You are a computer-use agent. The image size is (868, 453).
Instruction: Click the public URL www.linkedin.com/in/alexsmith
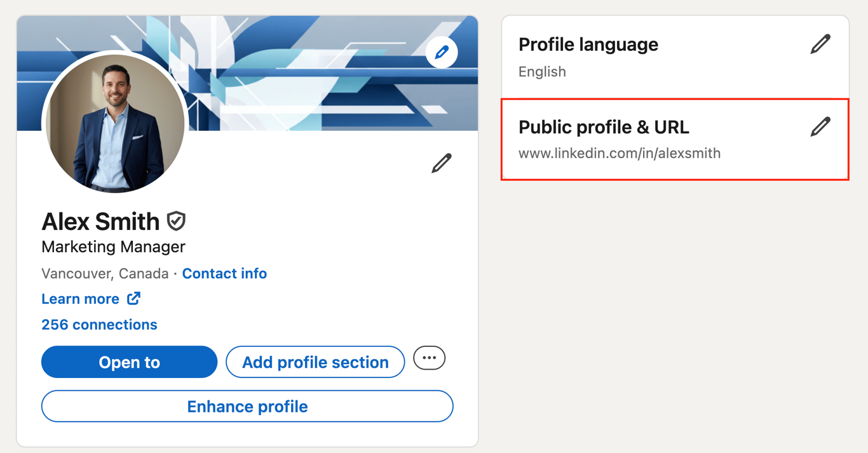tap(620, 153)
